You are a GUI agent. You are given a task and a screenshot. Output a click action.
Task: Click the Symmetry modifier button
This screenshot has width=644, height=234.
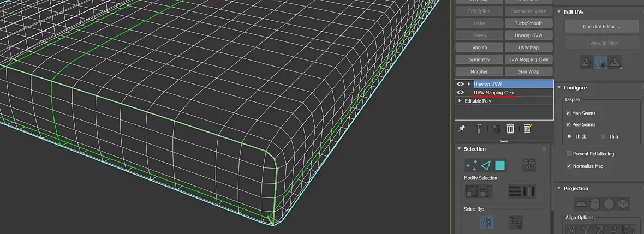click(479, 59)
